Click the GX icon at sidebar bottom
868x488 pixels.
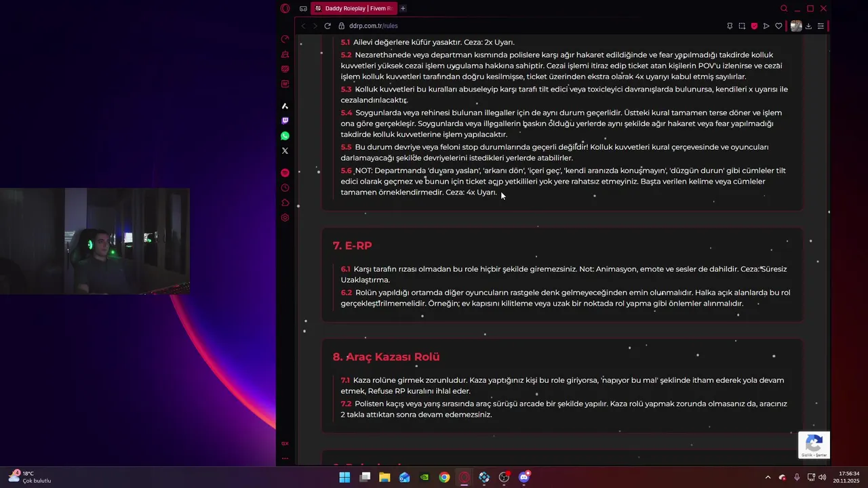(x=285, y=443)
